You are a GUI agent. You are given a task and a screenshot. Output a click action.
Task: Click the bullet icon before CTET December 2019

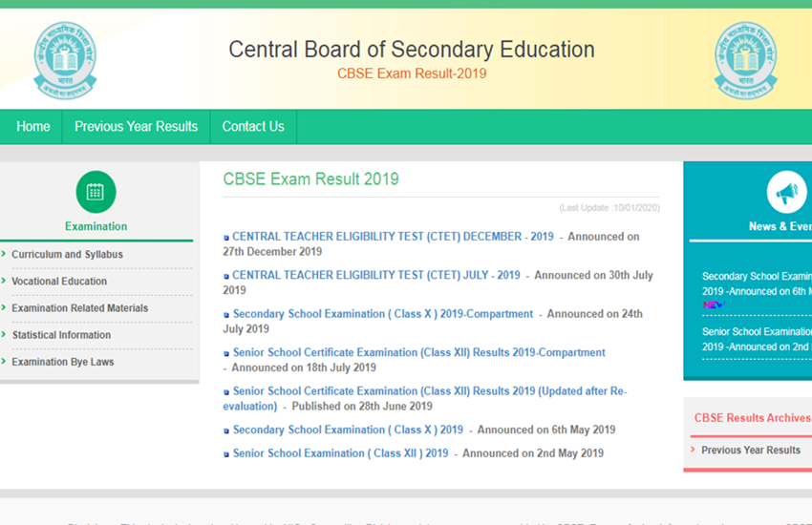coord(226,238)
